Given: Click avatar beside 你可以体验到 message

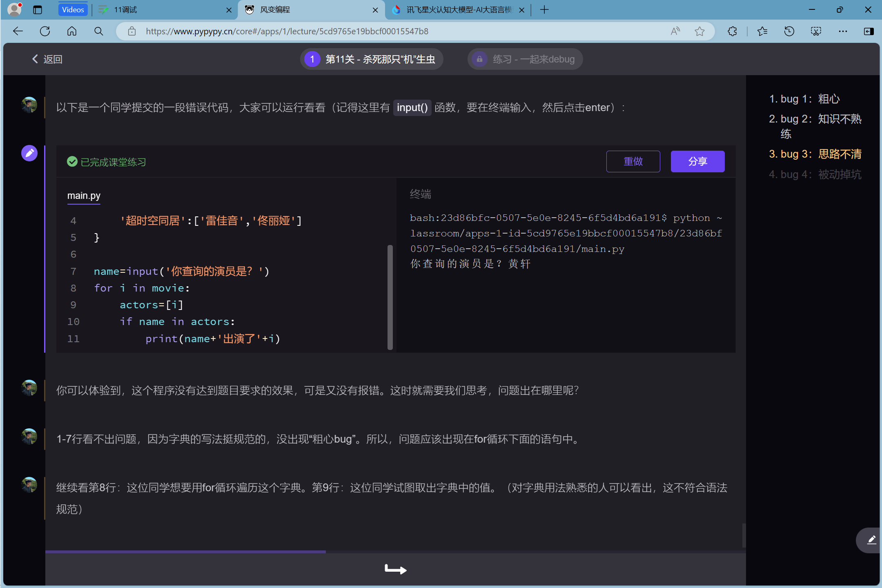Looking at the screenshot, I should coord(29,388).
